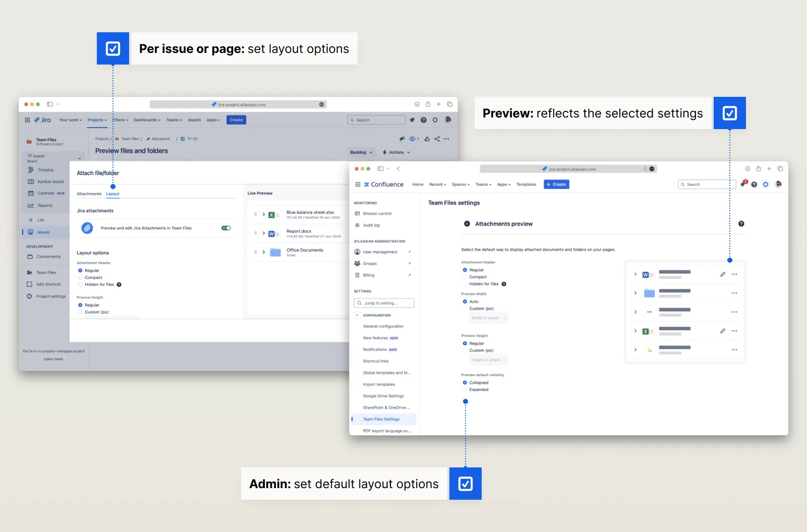
Task: Click the Jump to setting search field
Action: pos(384,303)
